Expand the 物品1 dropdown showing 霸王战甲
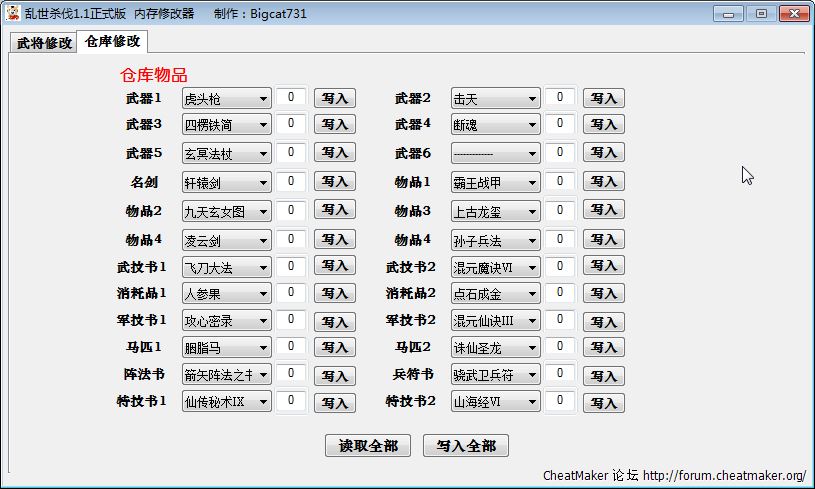Screen dimensions: 815x489 tap(495, 182)
